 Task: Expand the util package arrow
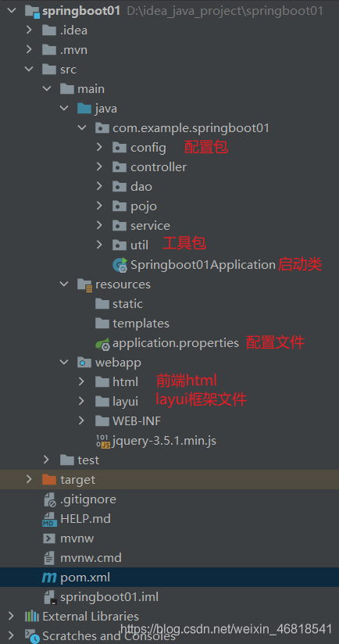[x=99, y=245]
